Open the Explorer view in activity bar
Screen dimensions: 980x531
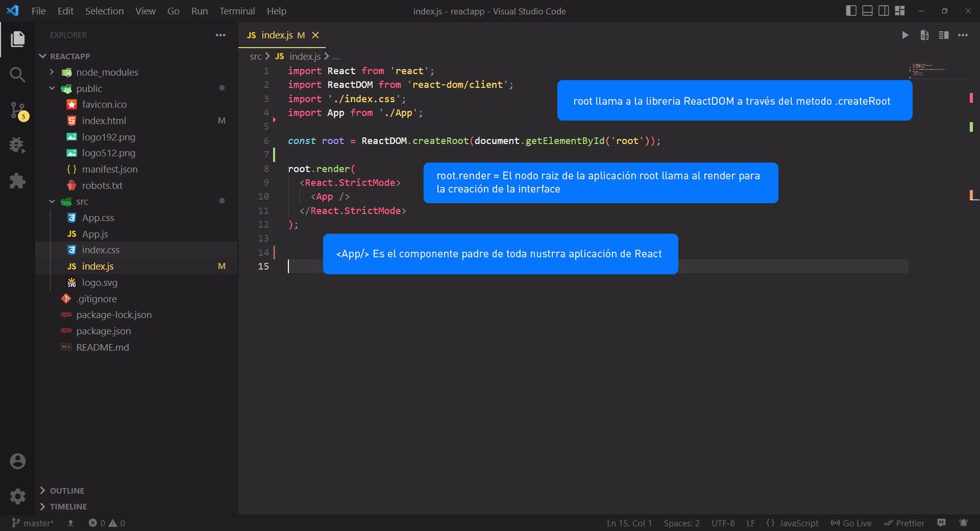coord(18,39)
